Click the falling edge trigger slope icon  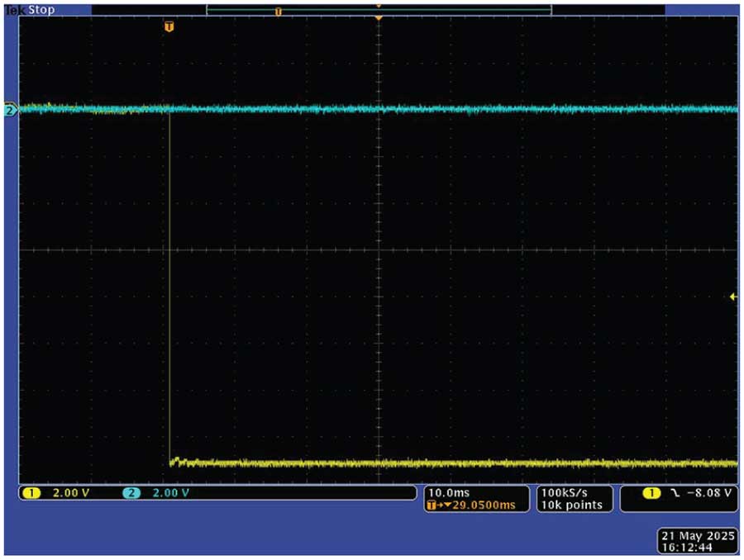(674, 493)
